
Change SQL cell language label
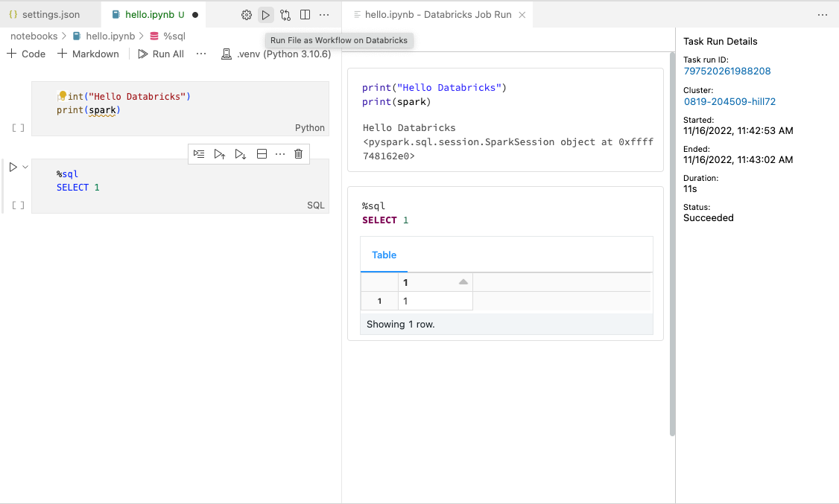[x=316, y=205]
